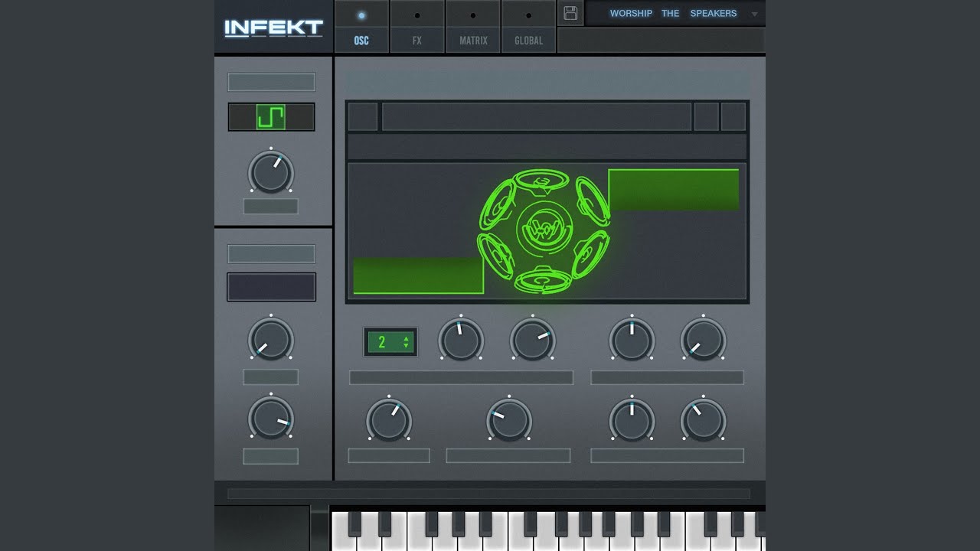Click the small square button at the display's top-left
Image resolution: width=980 pixels, height=551 pixels.
pyautogui.click(x=363, y=117)
